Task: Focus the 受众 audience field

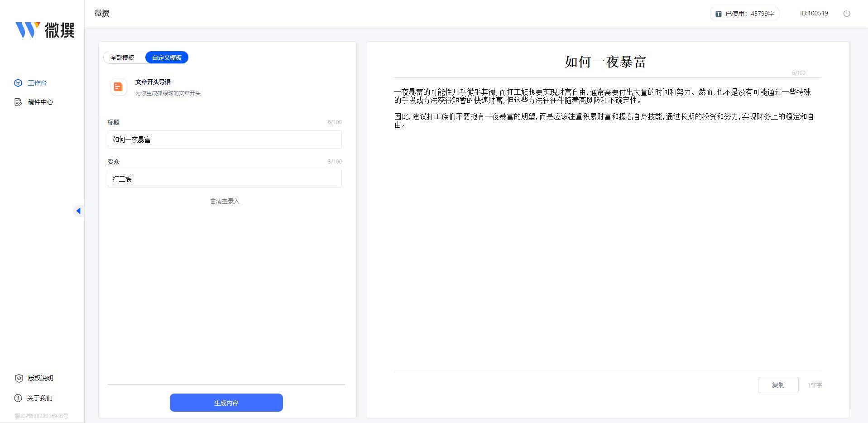Action: [224, 179]
